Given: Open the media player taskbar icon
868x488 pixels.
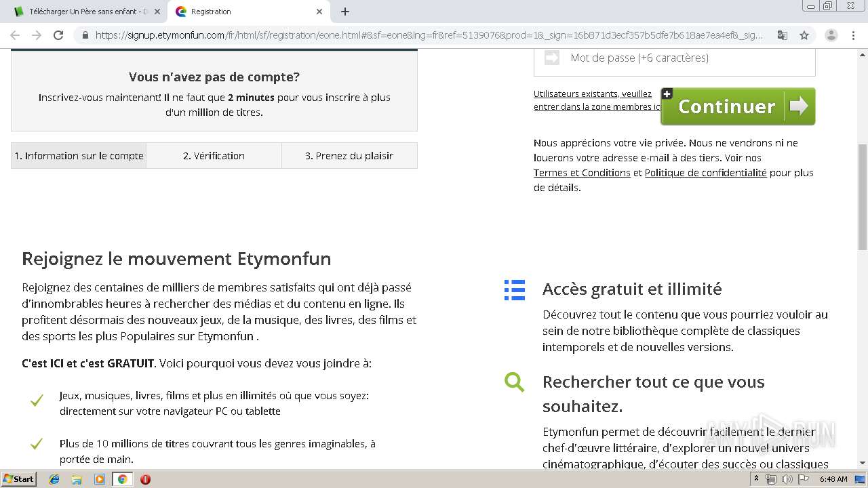Looking at the screenshot, I should tap(100, 479).
